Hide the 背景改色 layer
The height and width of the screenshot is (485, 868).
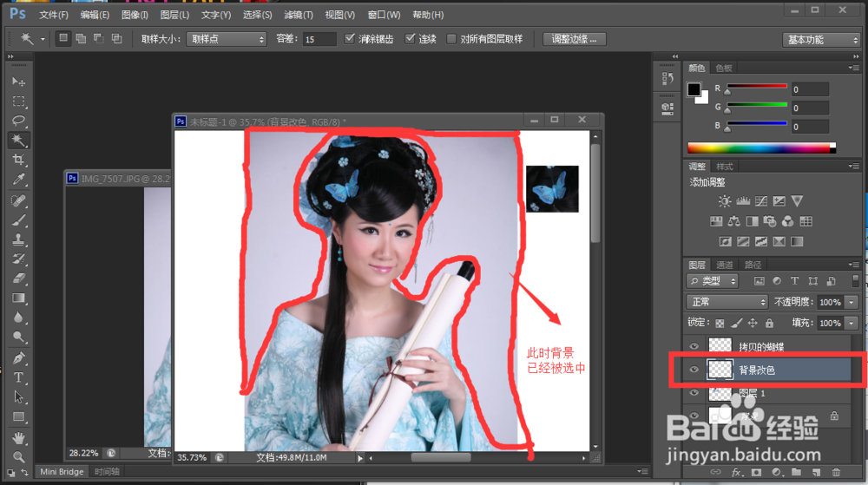click(x=694, y=370)
